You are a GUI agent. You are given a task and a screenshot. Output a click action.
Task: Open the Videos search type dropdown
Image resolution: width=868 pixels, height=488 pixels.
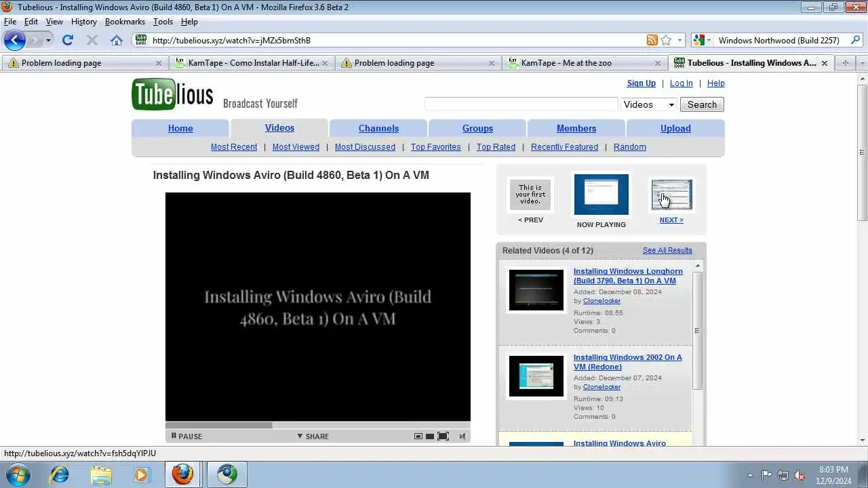coord(649,104)
